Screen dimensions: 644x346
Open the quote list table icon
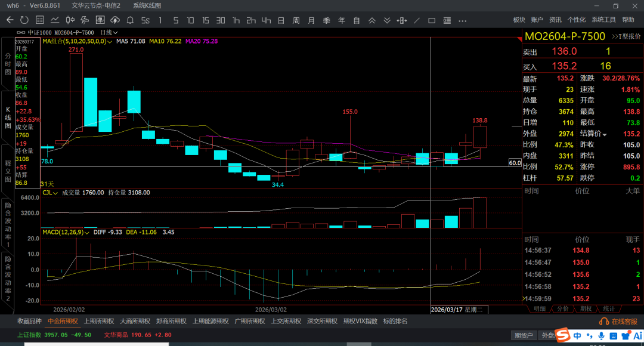coord(39,20)
